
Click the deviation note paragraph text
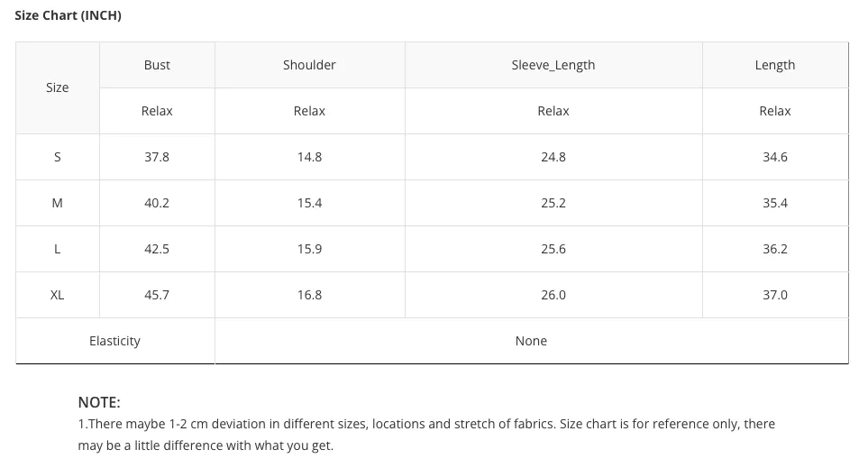(426, 435)
